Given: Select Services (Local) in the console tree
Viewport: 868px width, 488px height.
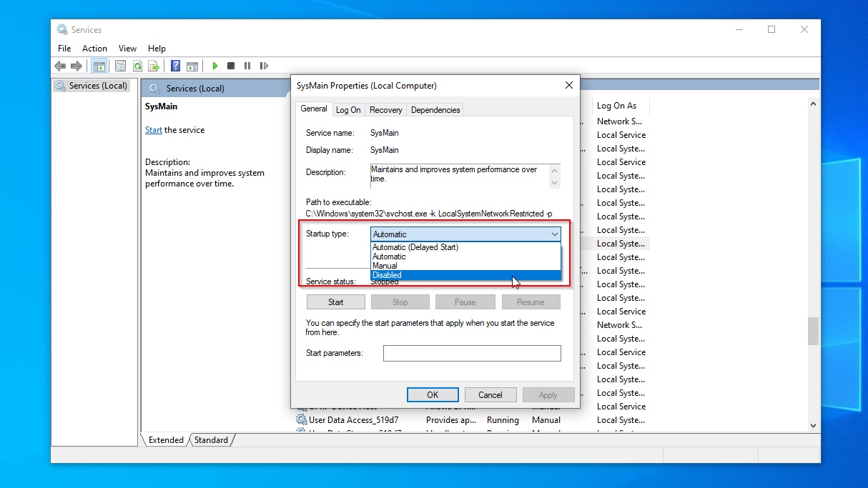Looking at the screenshot, I should (92, 86).
